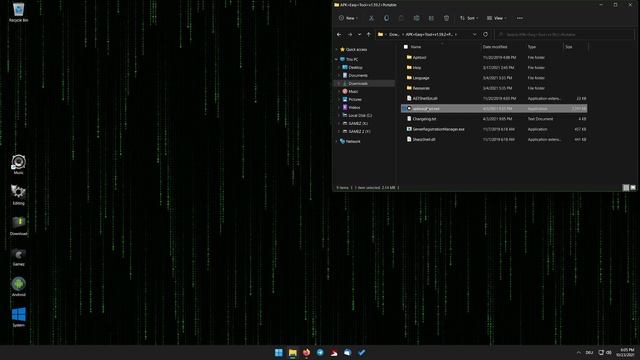This screenshot has width=640, height=360.
Task: Collapse the This PC tree node
Action: [x=337, y=60]
